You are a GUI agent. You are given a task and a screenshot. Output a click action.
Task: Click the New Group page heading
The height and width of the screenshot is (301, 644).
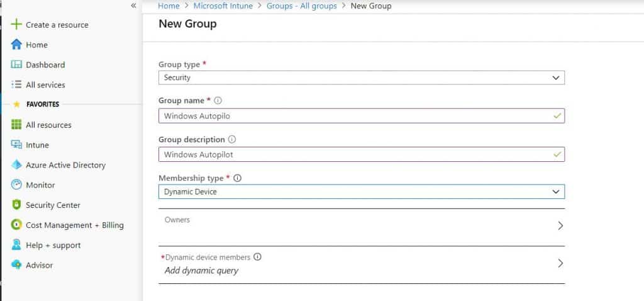click(187, 24)
